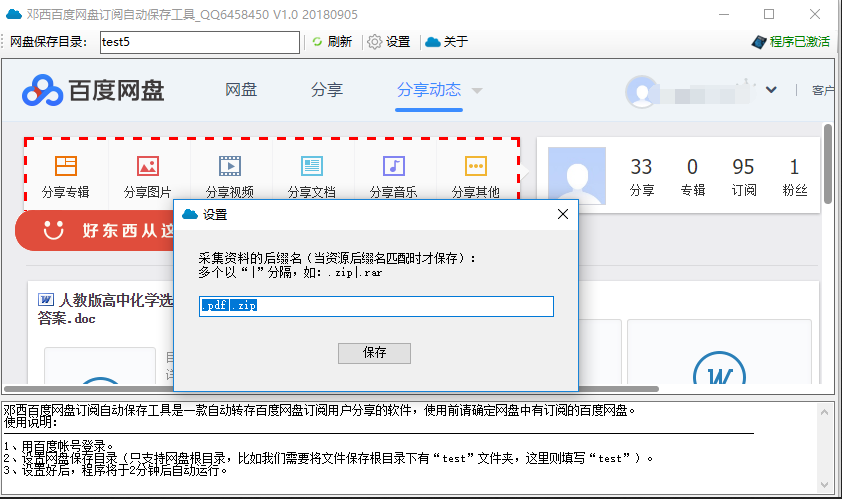Click the 刷新 toolbar label
842x499 pixels.
[x=339, y=41]
